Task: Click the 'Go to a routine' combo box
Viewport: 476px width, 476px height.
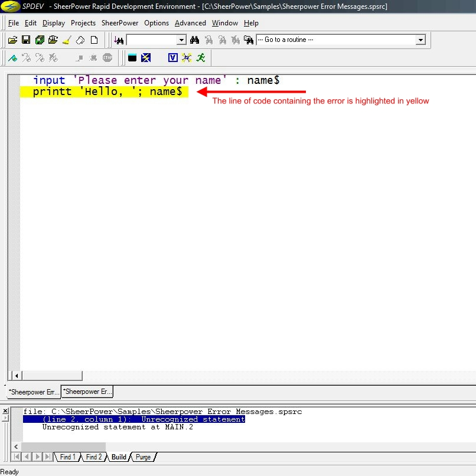Action: 341,40
